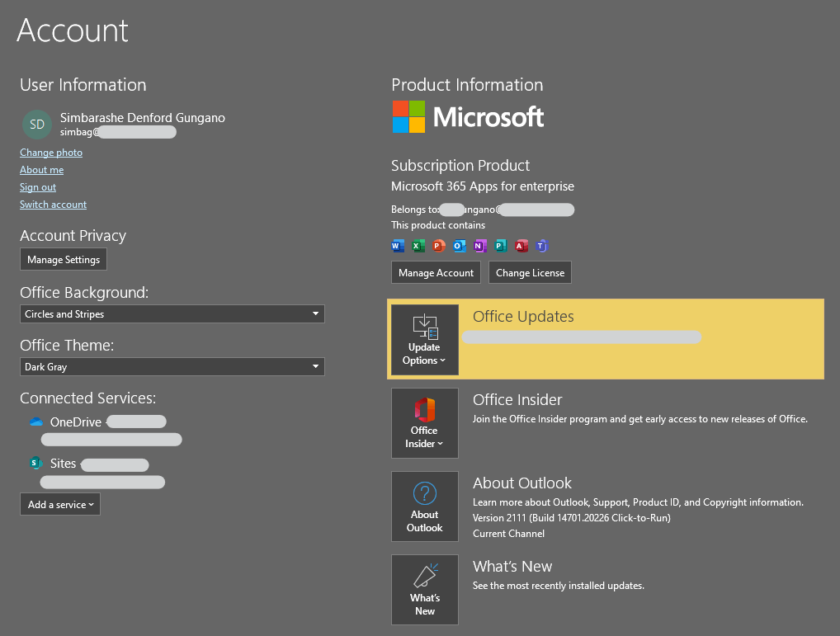Click the Outlook app icon
Image resolution: width=840 pixels, height=636 pixels.
coord(459,246)
